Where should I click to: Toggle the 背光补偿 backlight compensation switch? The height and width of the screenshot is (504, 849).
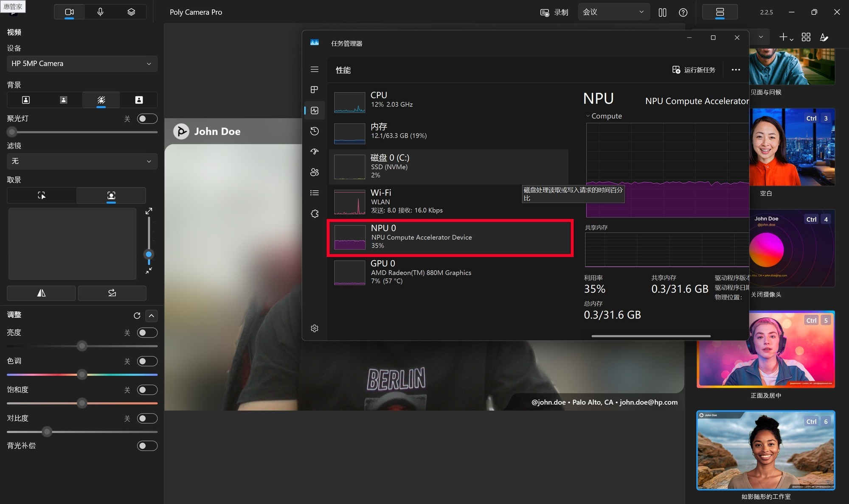pos(147,446)
